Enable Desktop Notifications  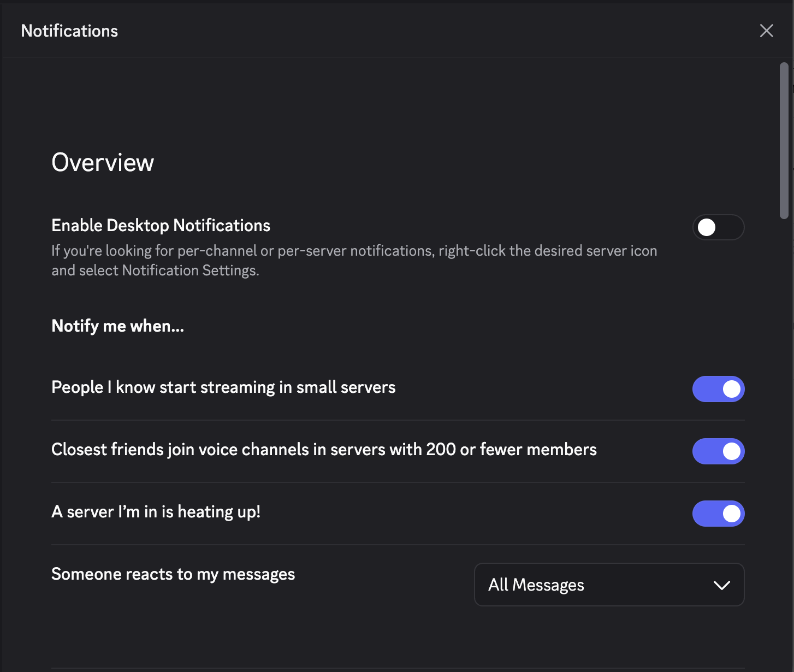pos(718,227)
